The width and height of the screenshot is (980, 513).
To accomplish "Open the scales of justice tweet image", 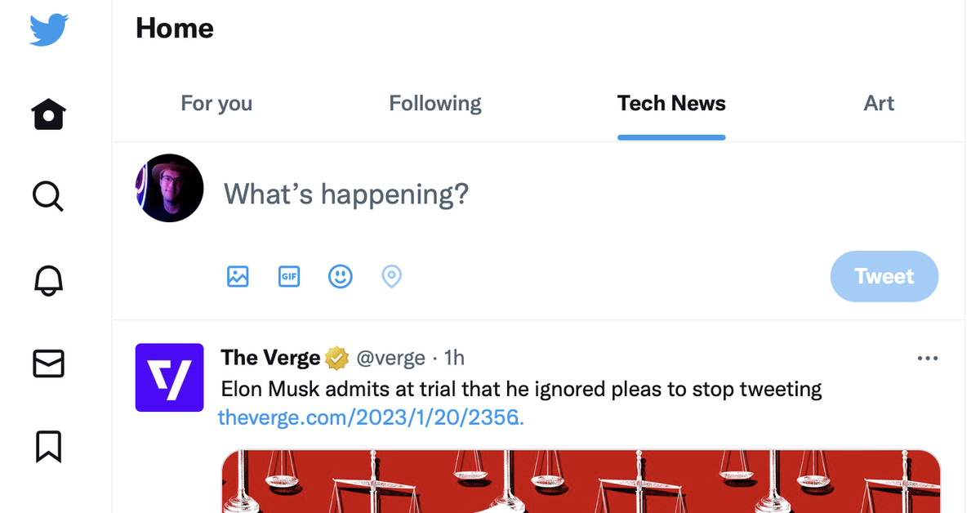I will (x=581, y=482).
